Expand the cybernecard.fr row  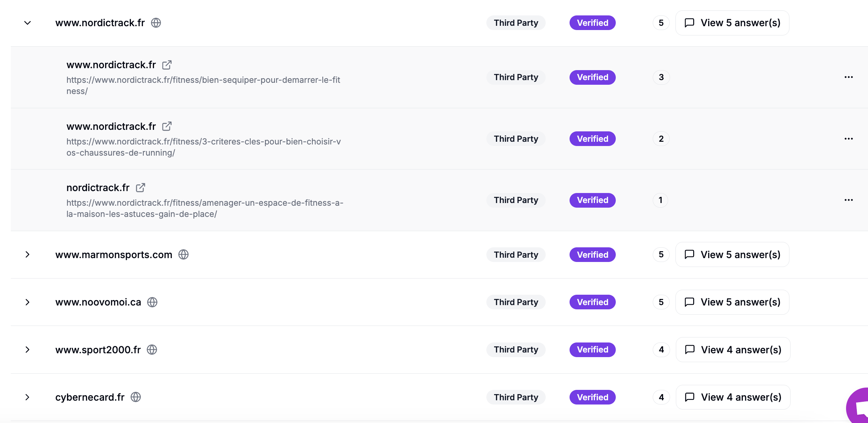pos(27,397)
